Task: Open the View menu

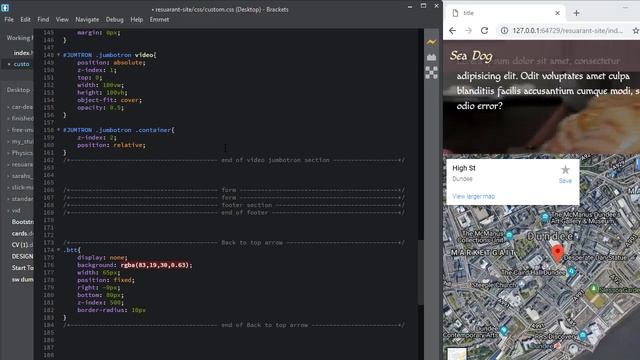Action: coord(62,20)
